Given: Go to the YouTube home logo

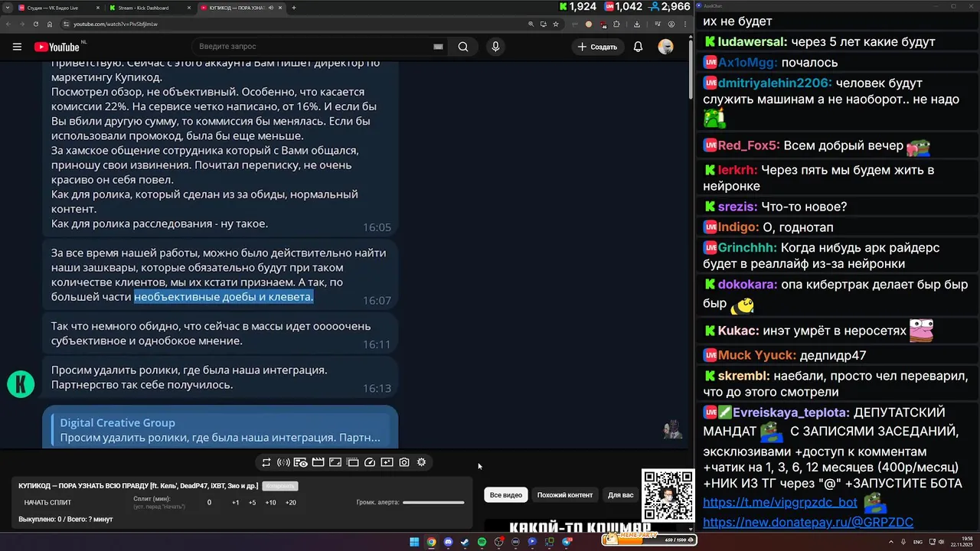Looking at the screenshot, I should coord(57,47).
